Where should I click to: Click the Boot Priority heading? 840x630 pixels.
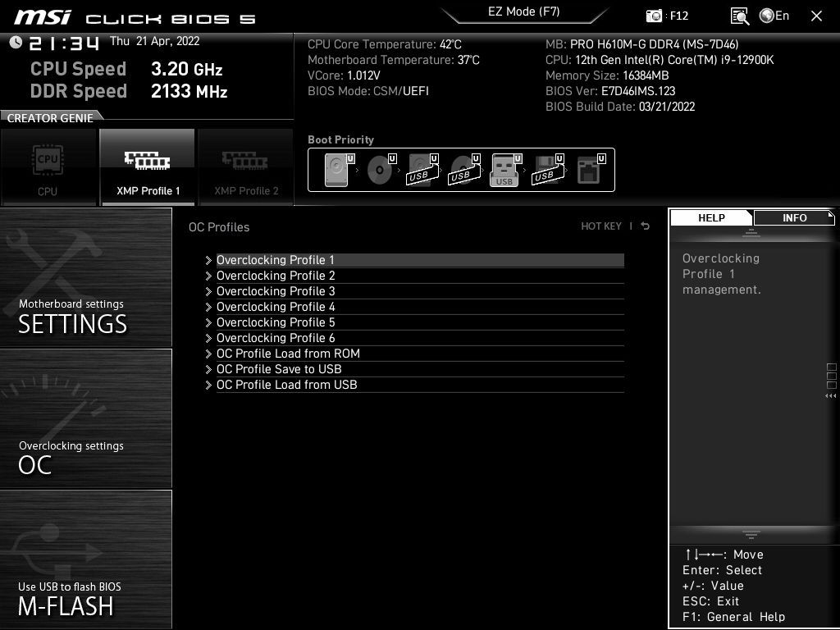(x=340, y=139)
